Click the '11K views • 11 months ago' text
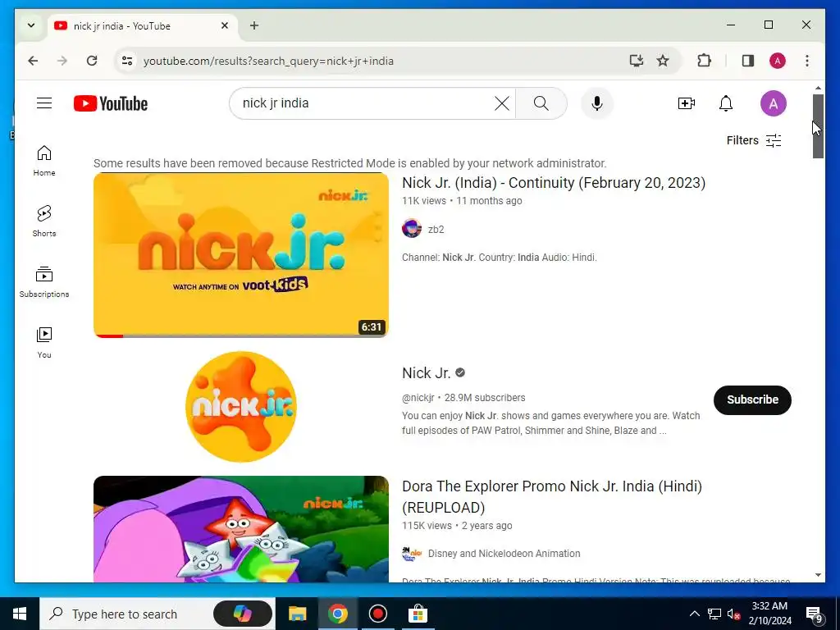Viewport: 840px width, 630px height. coord(462,201)
